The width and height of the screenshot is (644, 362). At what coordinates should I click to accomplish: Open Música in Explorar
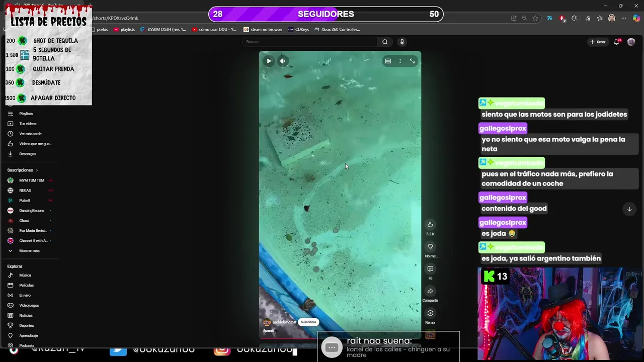pos(25,276)
